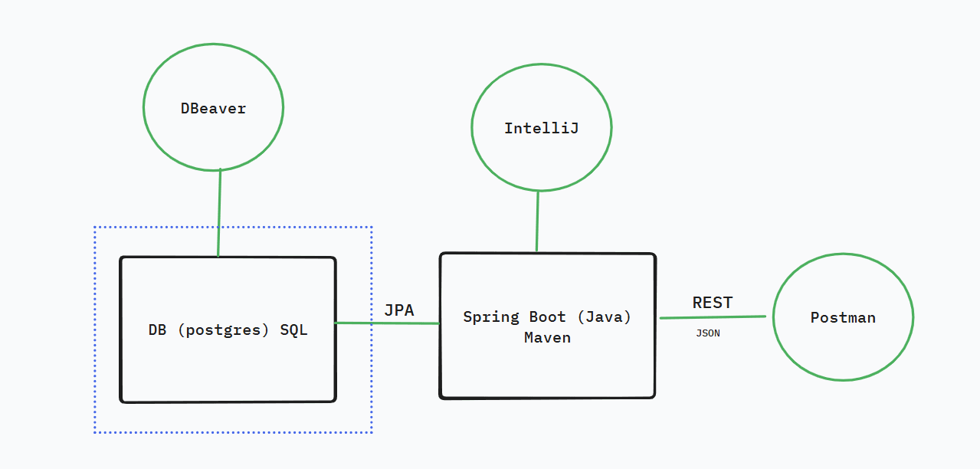Select the Postman circle

point(843,316)
